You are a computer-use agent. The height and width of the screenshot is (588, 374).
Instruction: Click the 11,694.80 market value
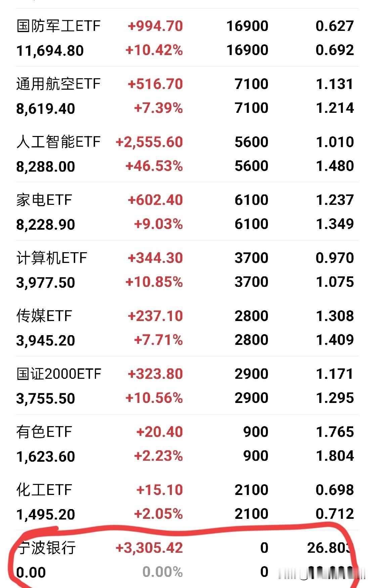point(50,51)
